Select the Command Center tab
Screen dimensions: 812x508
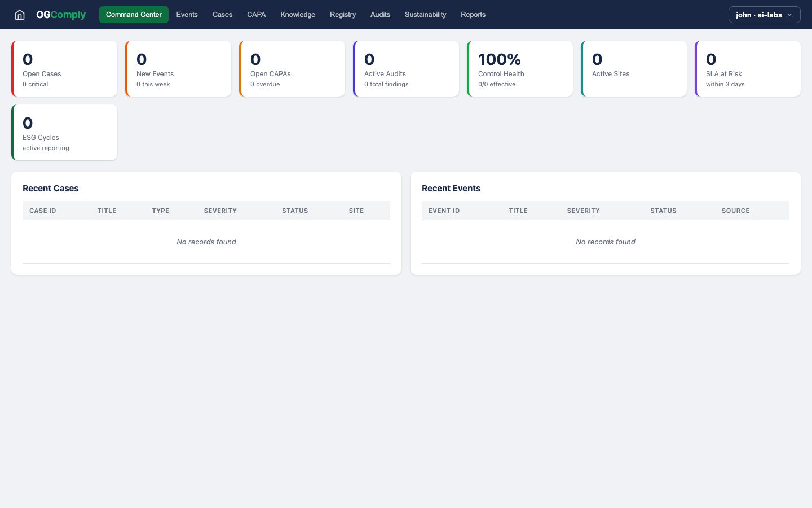coord(134,15)
